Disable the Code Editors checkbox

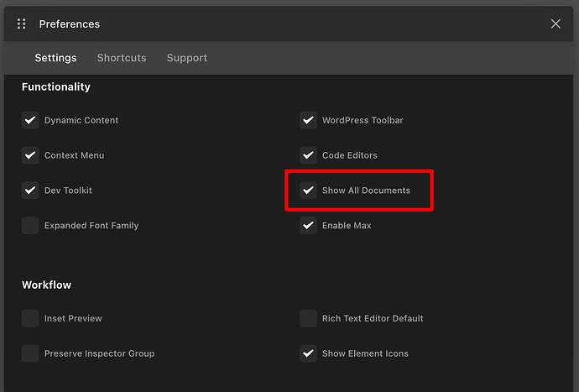pyautogui.click(x=308, y=155)
